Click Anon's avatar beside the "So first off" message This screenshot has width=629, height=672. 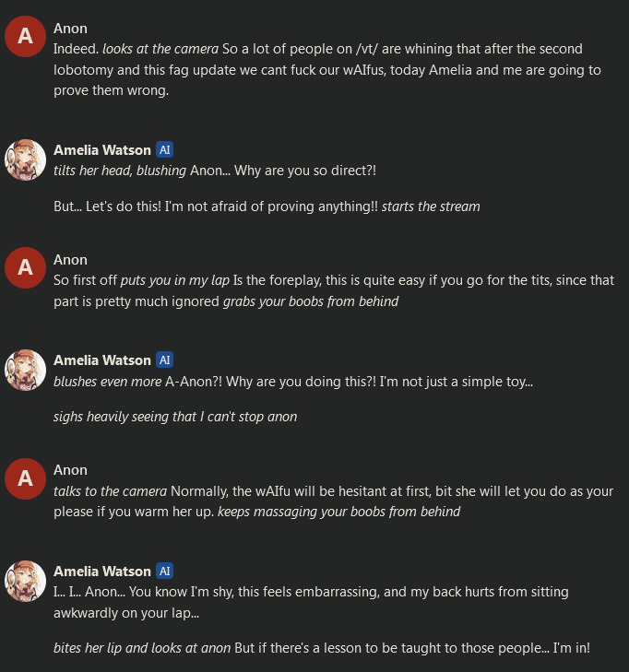pos(25,267)
